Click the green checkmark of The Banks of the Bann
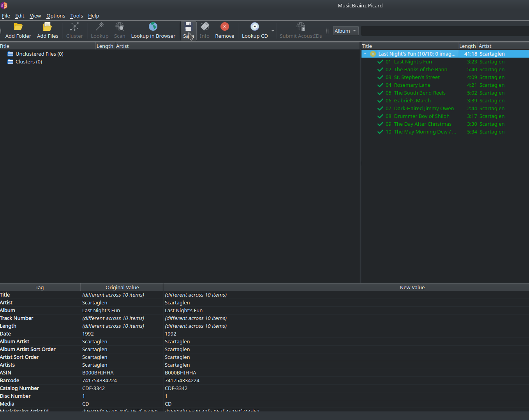The image size is (529, 420). [381, 70]
